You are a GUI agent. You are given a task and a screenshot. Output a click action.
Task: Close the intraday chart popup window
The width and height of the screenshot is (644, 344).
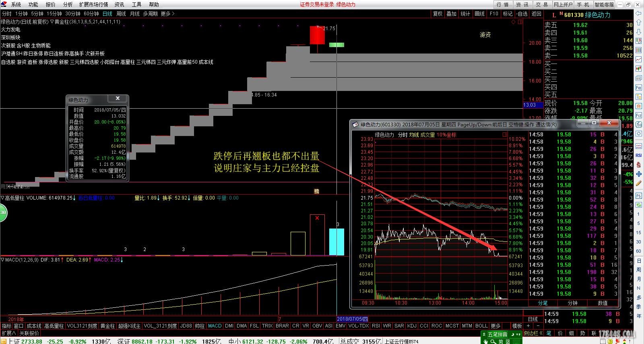click(x=609, y=123)
